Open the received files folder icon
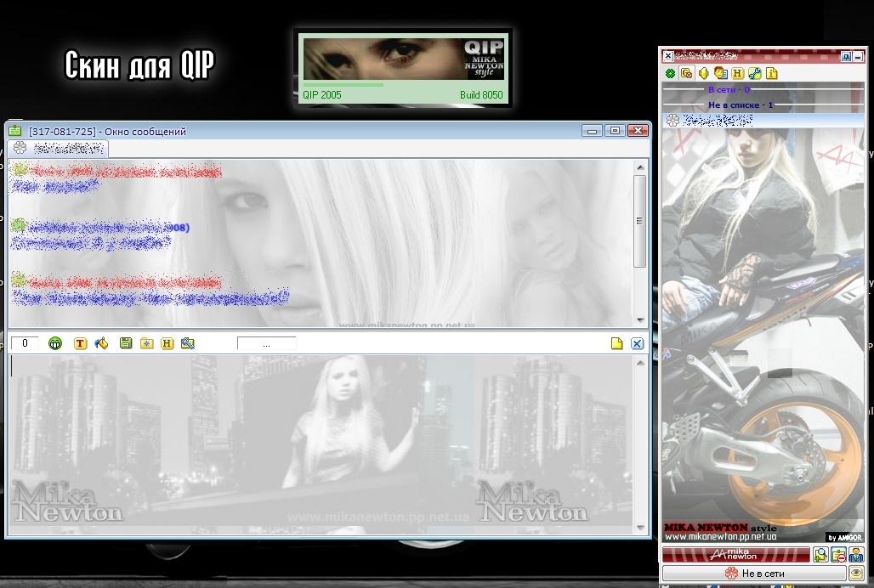 click(146, 343)
